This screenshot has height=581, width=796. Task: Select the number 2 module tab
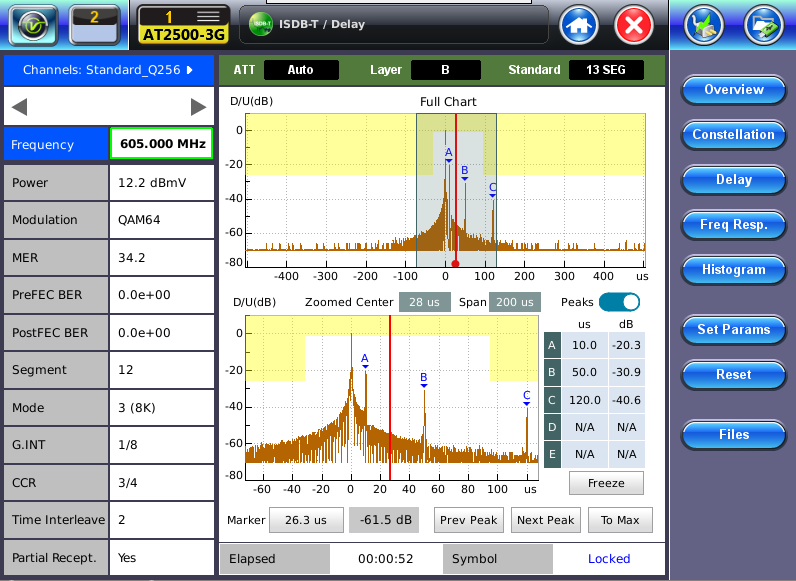[94, 24]
